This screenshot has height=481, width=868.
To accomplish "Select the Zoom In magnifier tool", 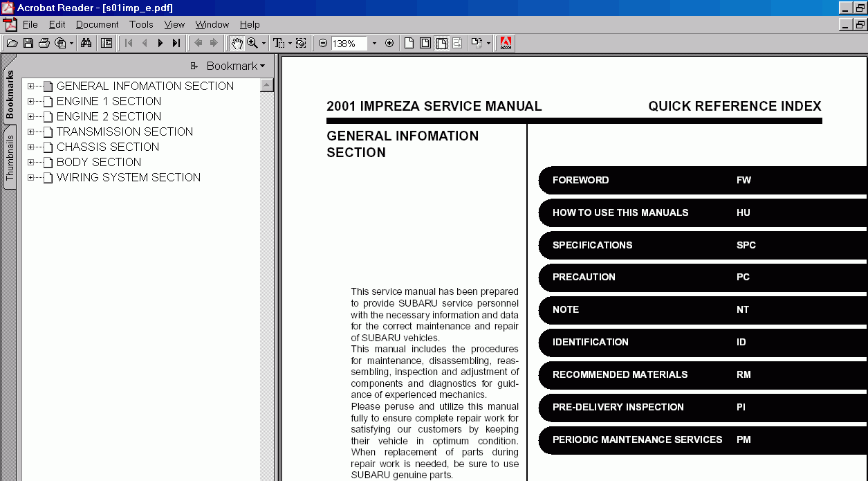I will [x=252, y=43].
